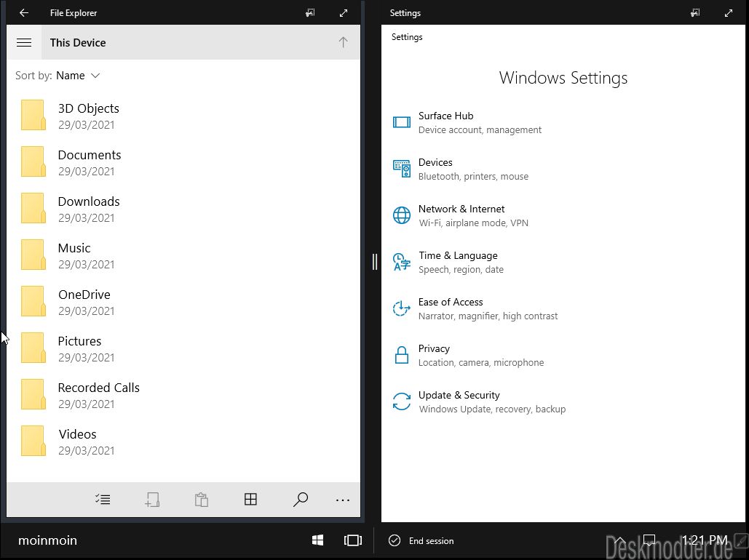Open the 3D Objects folder icon
This screenshot has width=749, height=560.
pyautogui.click(x=33, y=115)
